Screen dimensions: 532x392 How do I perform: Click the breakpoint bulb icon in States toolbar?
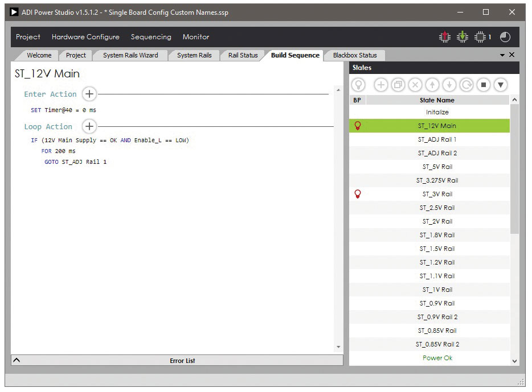click(358, 85)
